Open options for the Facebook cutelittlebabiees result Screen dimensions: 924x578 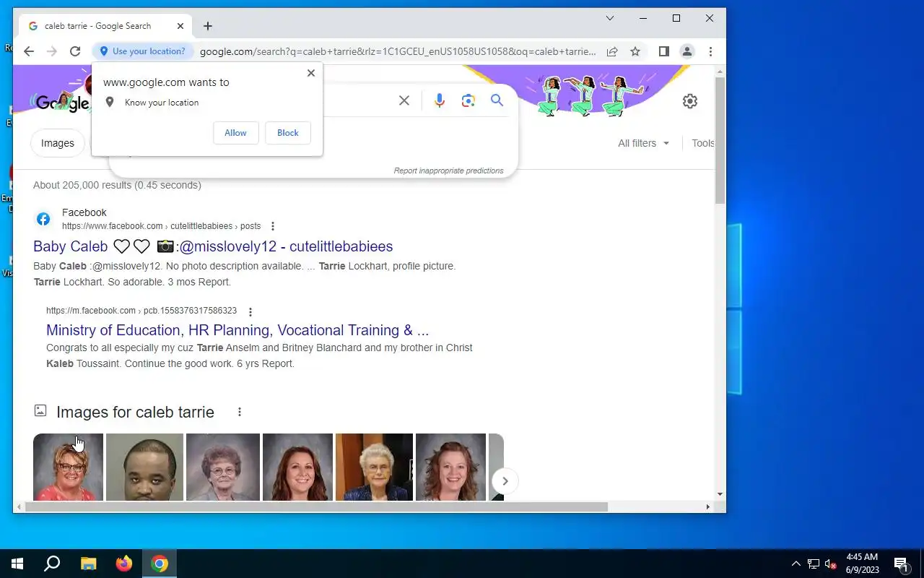click(273, 226)
